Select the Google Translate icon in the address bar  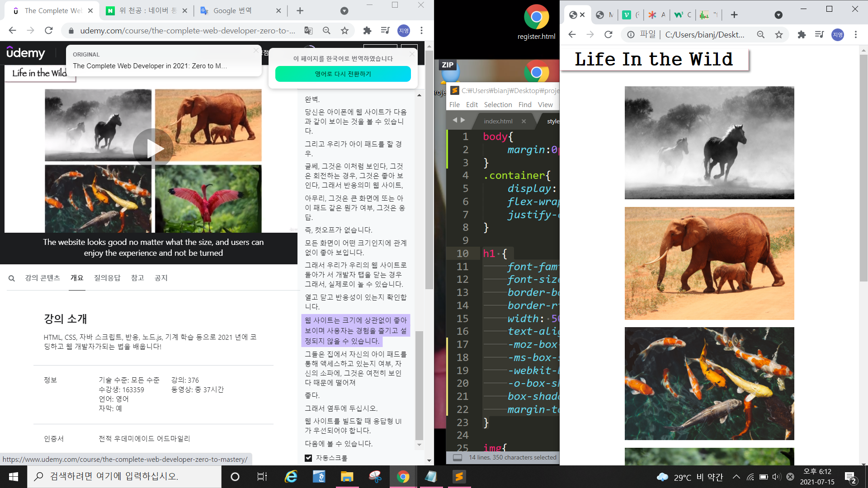tap(308, 31)
